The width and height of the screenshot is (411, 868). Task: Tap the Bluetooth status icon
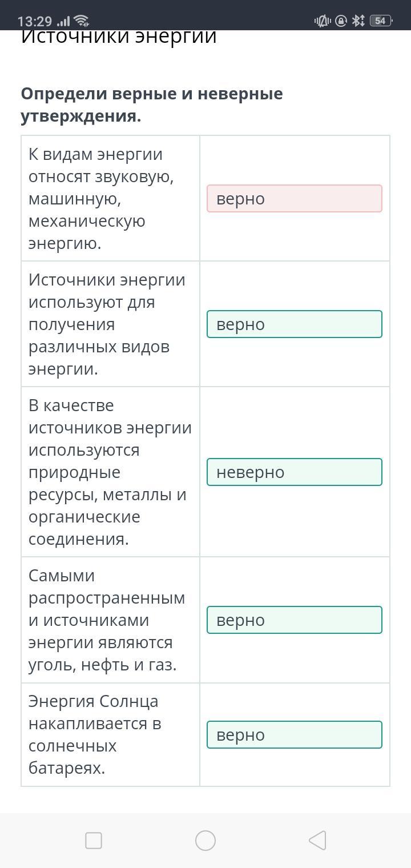358,21
